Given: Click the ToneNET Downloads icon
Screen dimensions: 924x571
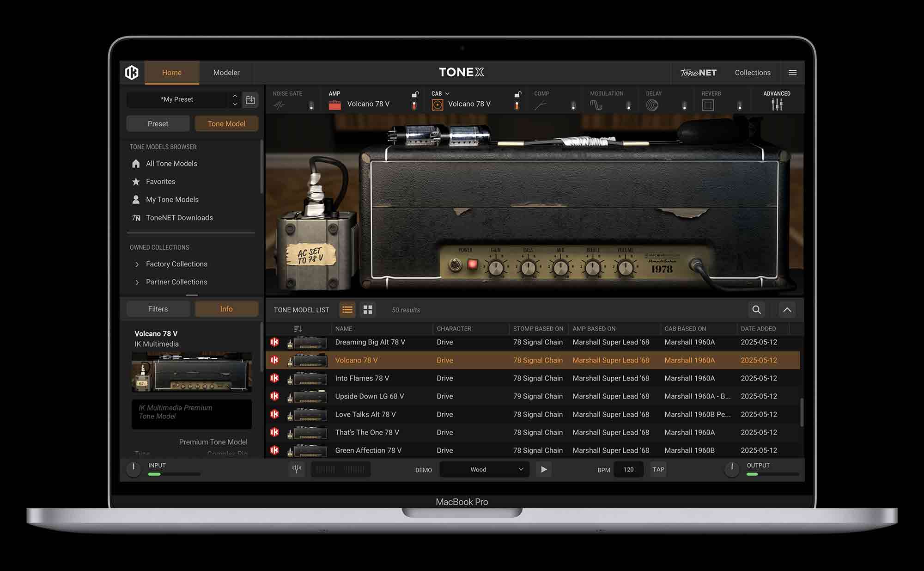Looking at the screenshot, I should [136, 218].
